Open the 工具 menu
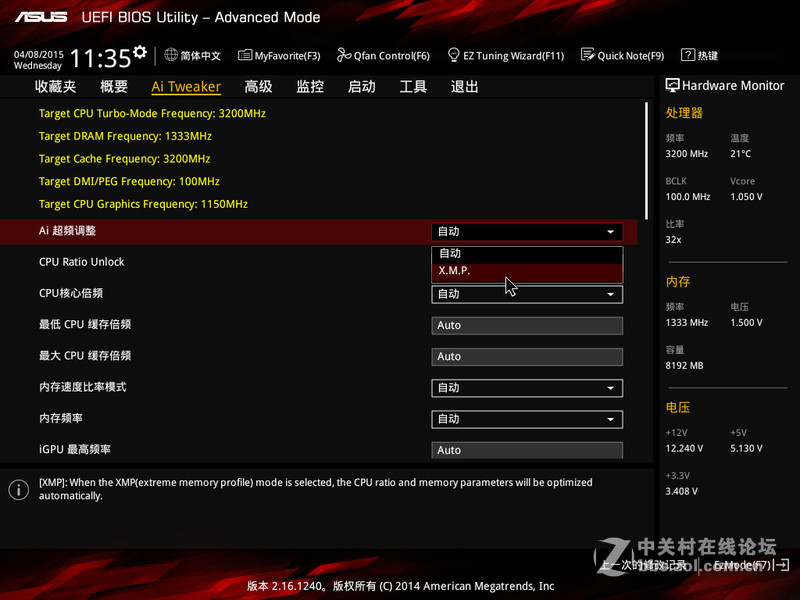 click(x=412, y=86)
